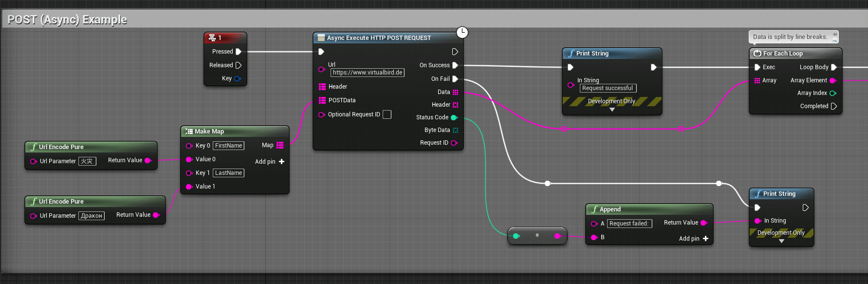Click the Byte Data array pin

[455, 130]
